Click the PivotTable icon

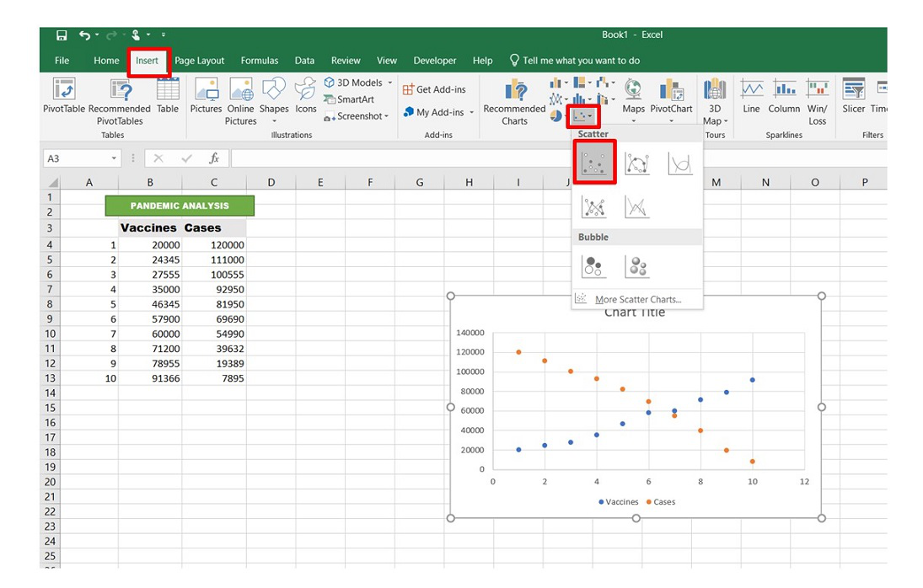[64, 90]
